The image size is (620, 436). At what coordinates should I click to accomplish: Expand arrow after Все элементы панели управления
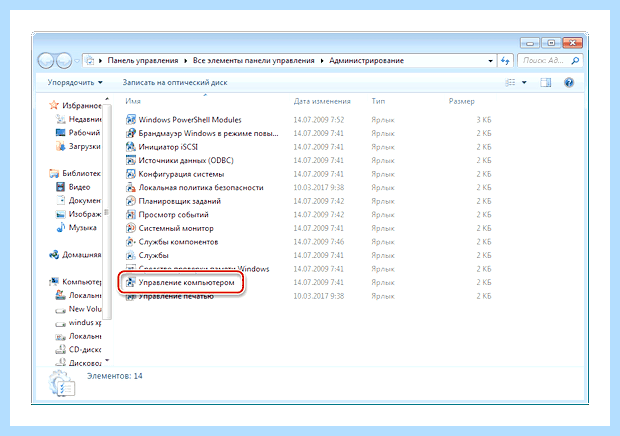[x=321, y=60]
